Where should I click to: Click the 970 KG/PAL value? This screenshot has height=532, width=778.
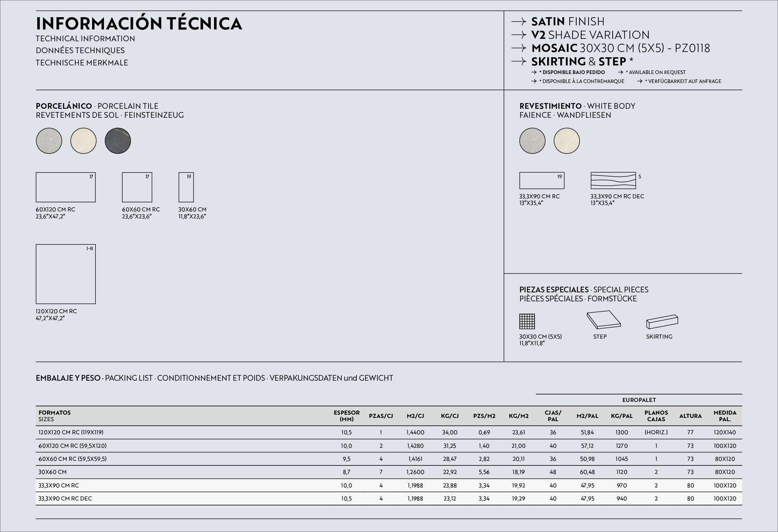point(622,485)
